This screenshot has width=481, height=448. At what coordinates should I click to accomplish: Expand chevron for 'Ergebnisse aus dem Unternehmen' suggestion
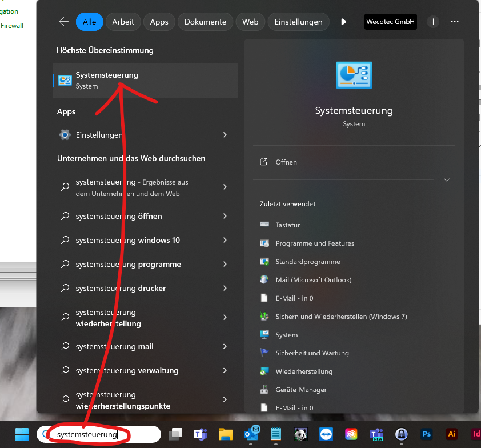pyautogui.click(x=225, y=187)
